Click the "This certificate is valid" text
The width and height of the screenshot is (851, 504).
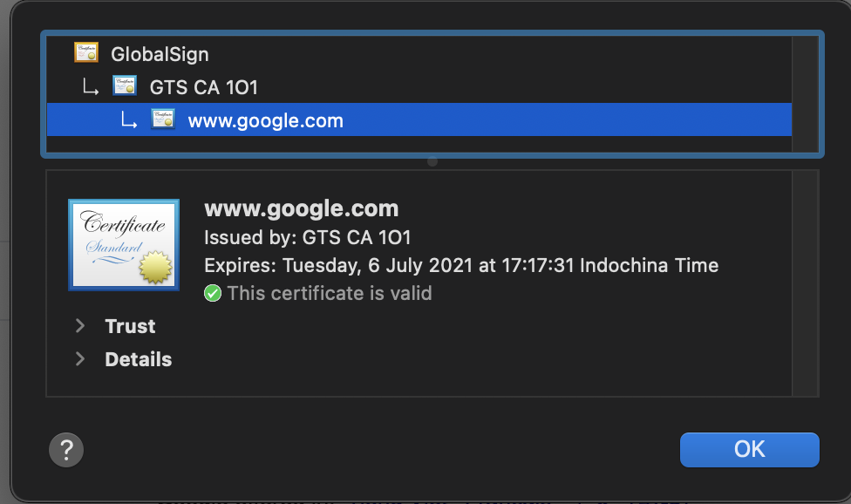pos(330,293)
